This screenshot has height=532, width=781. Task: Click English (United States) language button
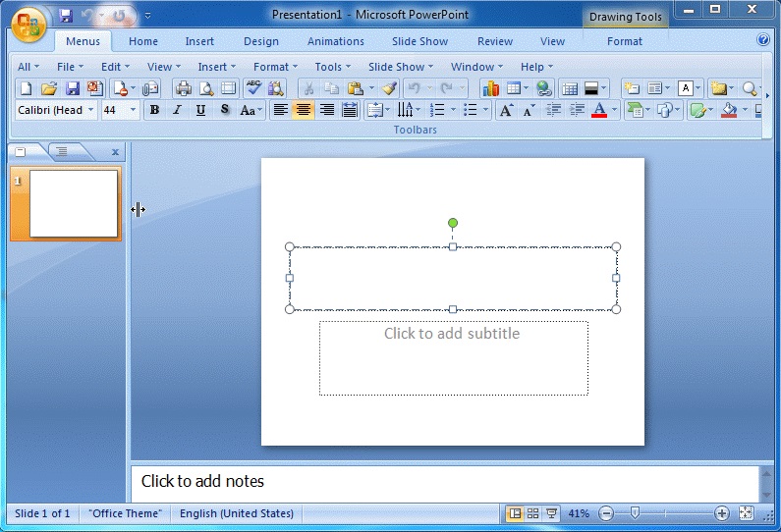click(237, 513)
